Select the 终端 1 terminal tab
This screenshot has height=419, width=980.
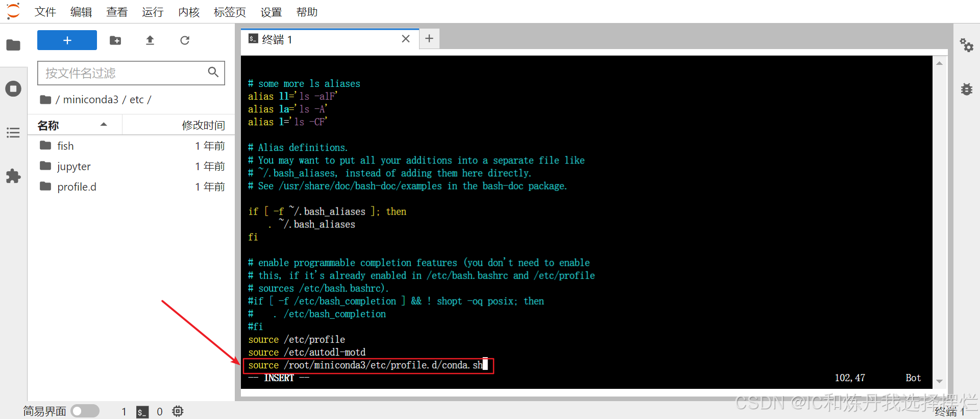[x=330, y=39]
